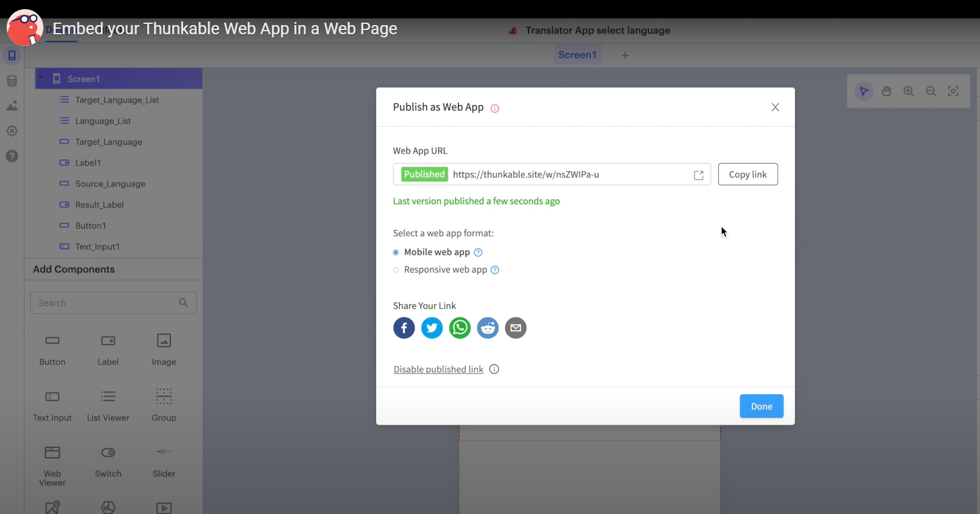The height and width of the screenshot is (514, 980).
Task: Open help icon for Mobile web app
Action: point(478,252)
